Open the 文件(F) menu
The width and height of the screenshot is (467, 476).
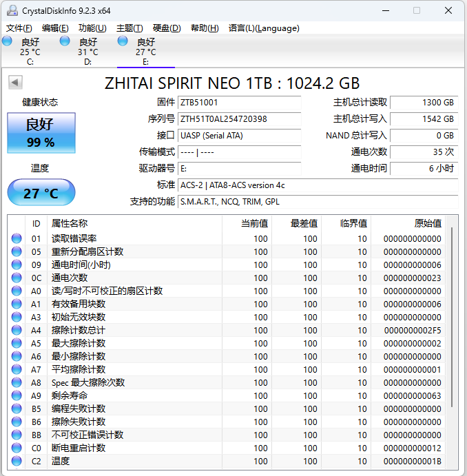click(19, 28)
